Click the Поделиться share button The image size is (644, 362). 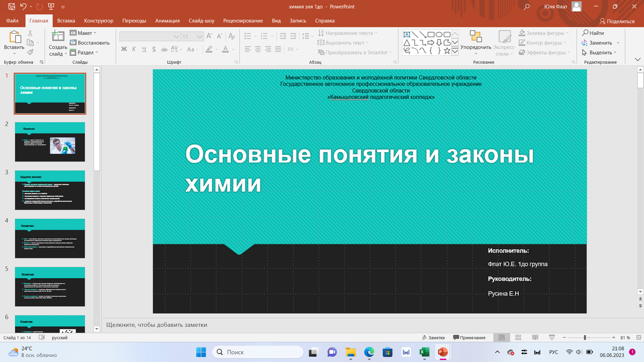[x=617, y=21]
